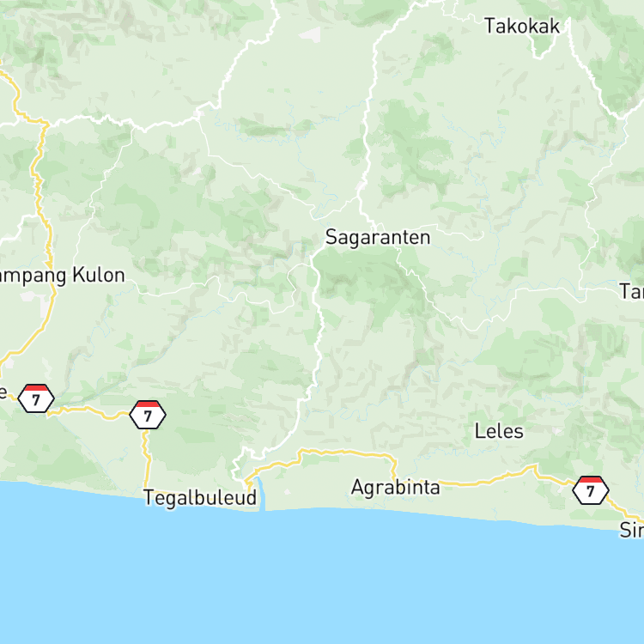This screenshot has height=644, width=644.
Task: Select the Tegalbuleud label on the coast
Action: click(x=200, y=498)
